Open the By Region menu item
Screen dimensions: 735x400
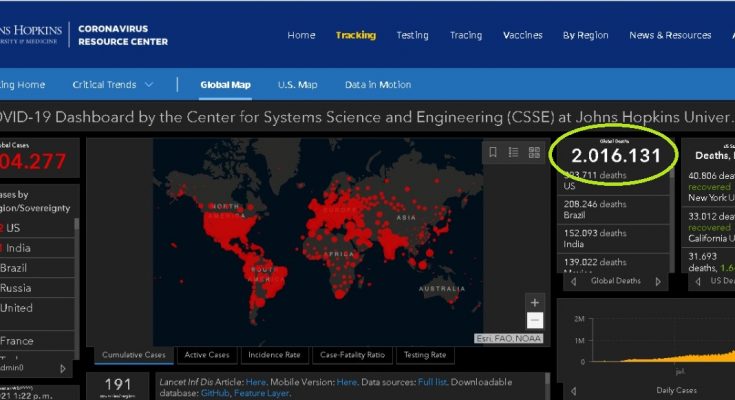(x=585, y=35)
